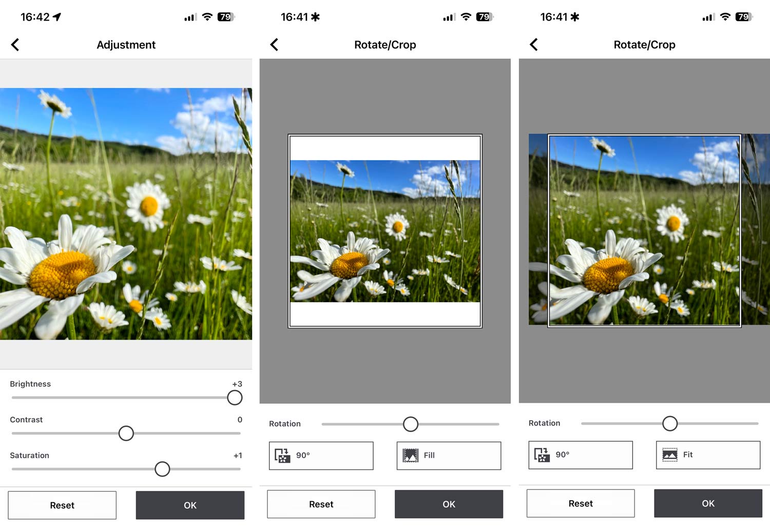770x532 pixels.
Task: Tap the location arrow next to 16:42
Action: point(57,17)
